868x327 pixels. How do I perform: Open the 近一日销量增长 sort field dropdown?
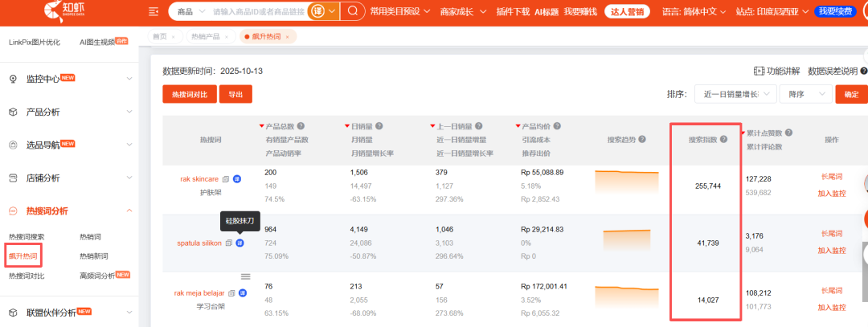pos(735,94)
